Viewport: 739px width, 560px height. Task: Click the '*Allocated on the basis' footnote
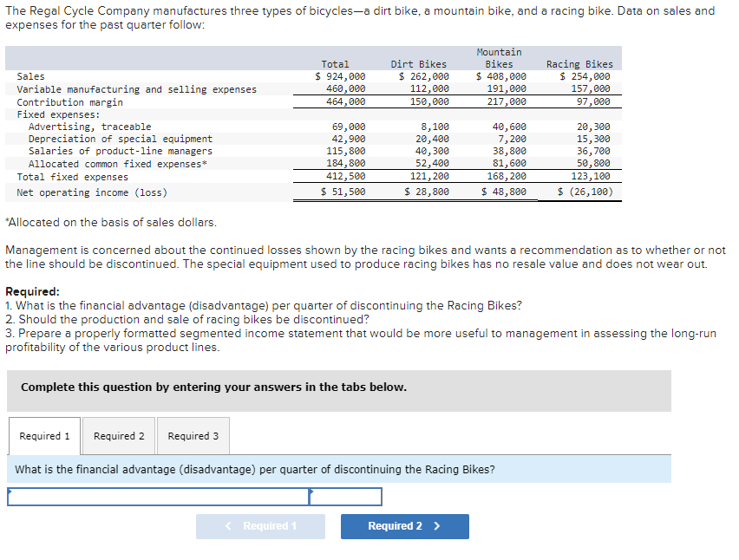pyautogui.click(x=111, y=222)
